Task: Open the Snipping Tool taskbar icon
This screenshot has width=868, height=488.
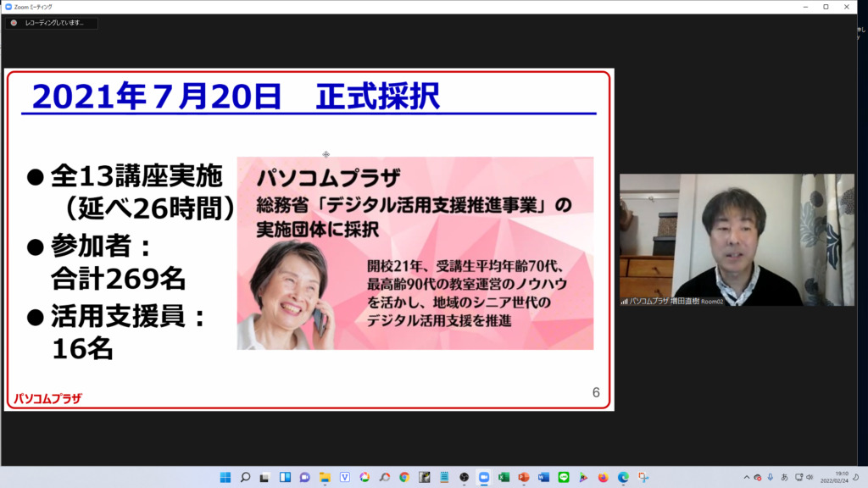Action: point(643,478)
